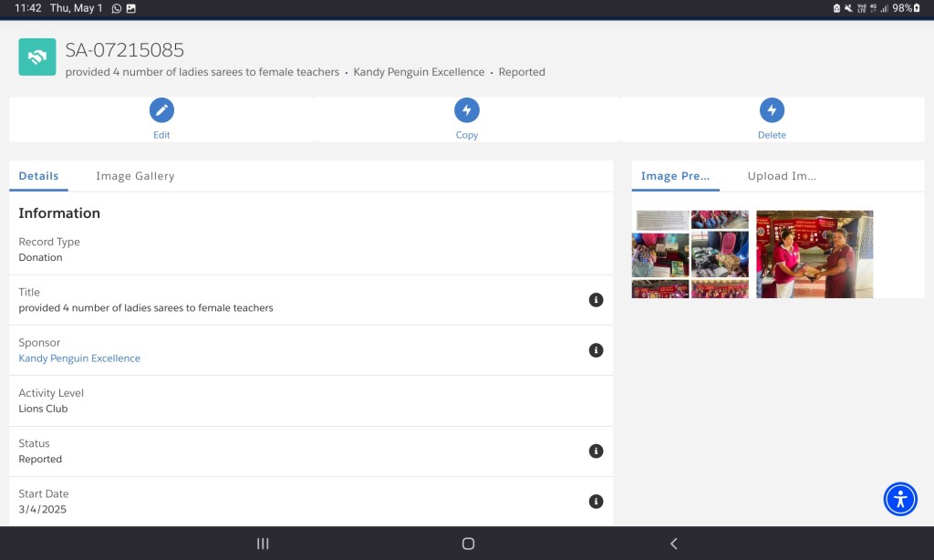Select the Record Type value Donation
934x560 pixels.
(40, 257)
